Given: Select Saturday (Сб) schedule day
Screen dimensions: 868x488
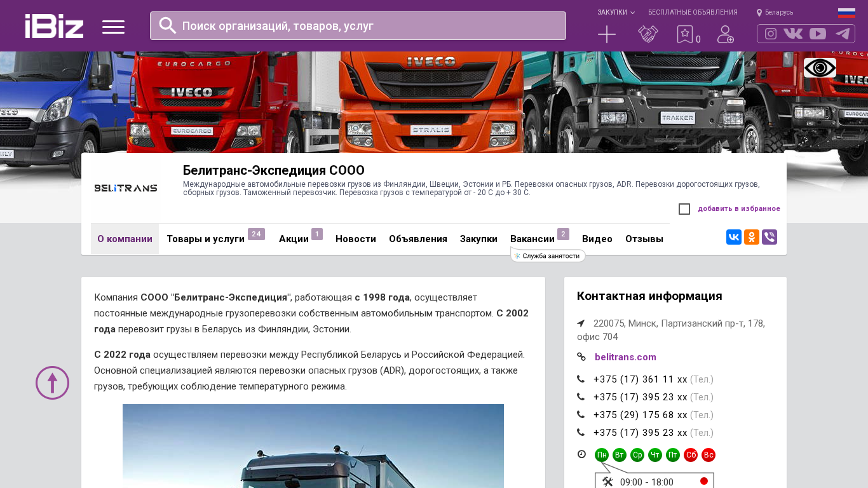Looking at the screenshot, I should (691, 455).
